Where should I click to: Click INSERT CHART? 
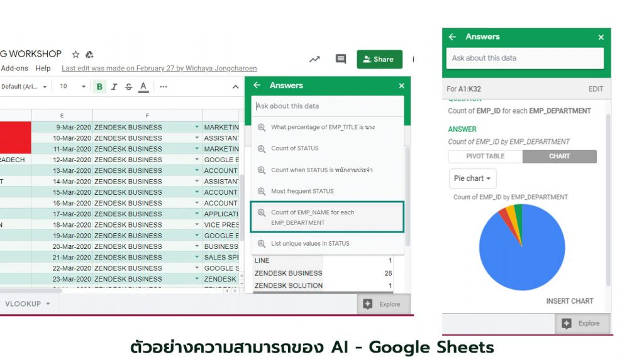pyautogui.click(x=569, y=301)
